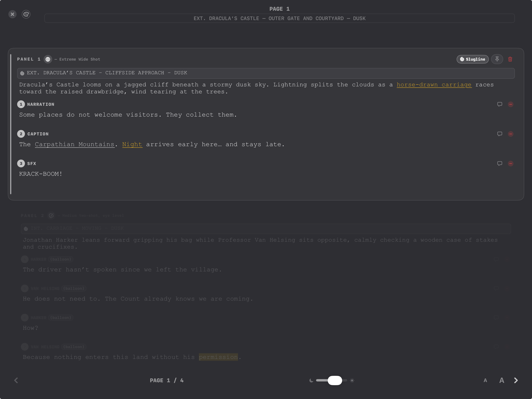Add comment to CAPTION line

click(x=500, y=134)
